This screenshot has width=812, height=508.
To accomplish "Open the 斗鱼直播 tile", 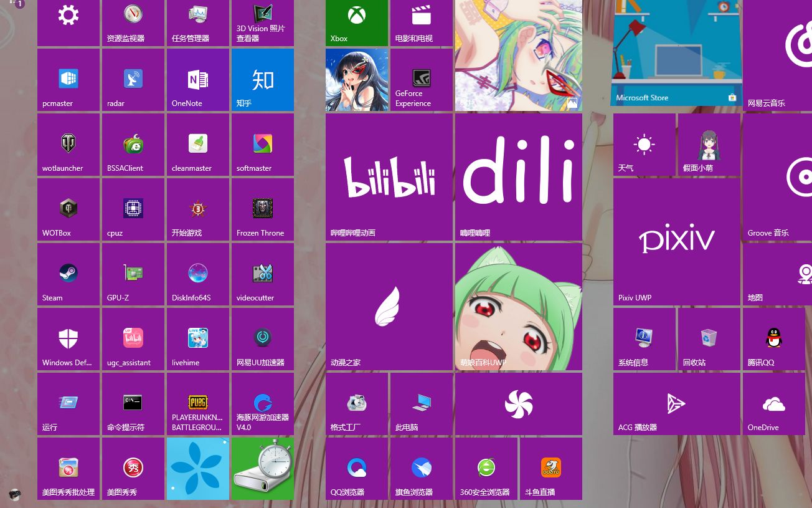I will coord(551,469).
